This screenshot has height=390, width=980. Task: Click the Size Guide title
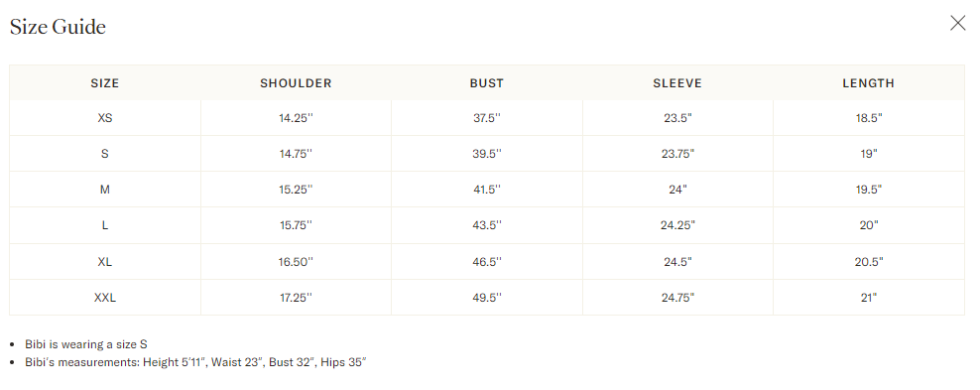coord(58,27)
